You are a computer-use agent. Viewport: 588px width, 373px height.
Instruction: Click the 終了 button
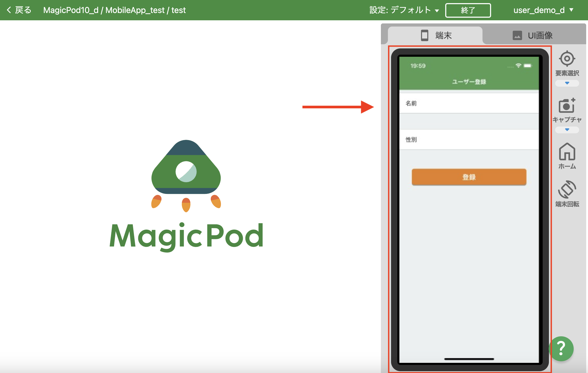click(x=468, y=10)
